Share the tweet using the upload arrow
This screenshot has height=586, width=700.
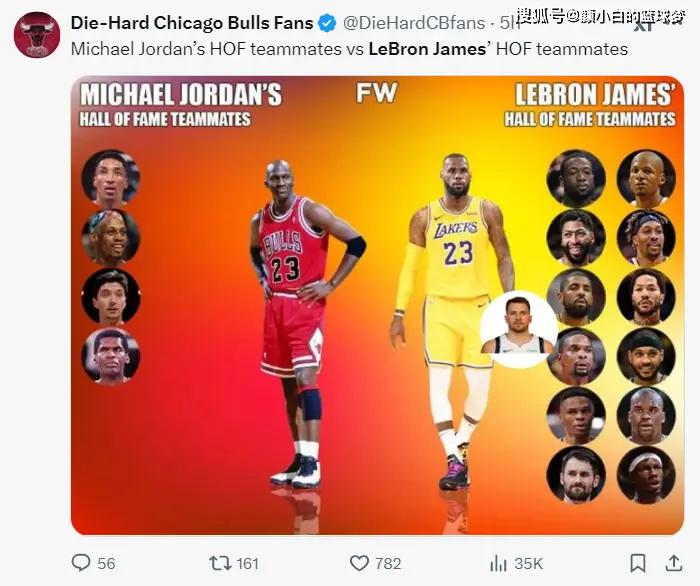pos(674,563)
